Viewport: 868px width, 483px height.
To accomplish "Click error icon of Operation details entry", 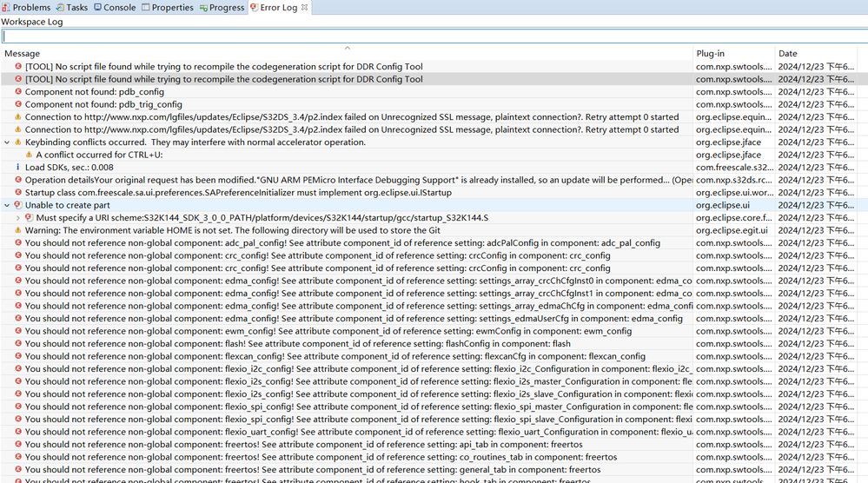I will tap(17, 180).
